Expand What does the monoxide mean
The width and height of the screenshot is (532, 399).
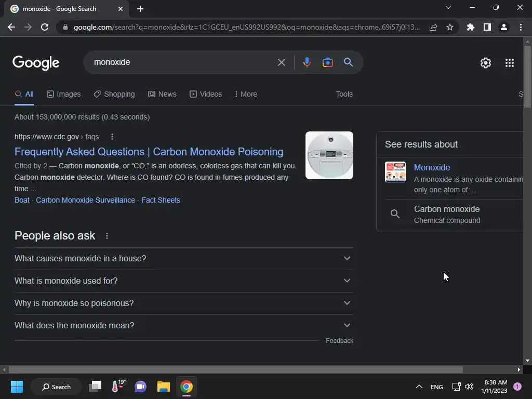tap(184, 326)
